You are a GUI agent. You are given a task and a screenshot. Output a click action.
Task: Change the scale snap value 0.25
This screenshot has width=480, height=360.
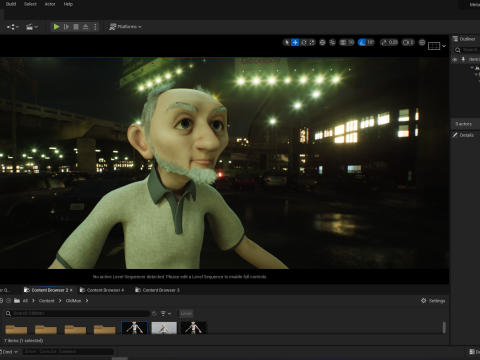click(393, 42)
